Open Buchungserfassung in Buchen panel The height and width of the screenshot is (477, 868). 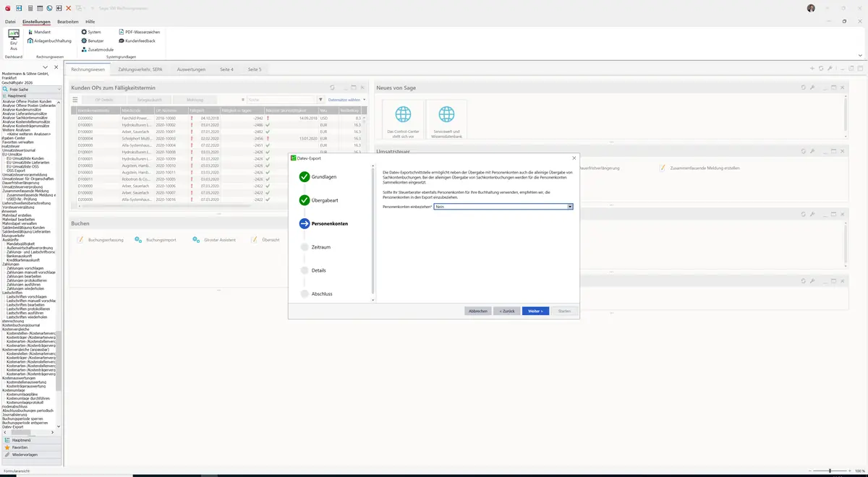pyautogui.click(x=101, y=239)
